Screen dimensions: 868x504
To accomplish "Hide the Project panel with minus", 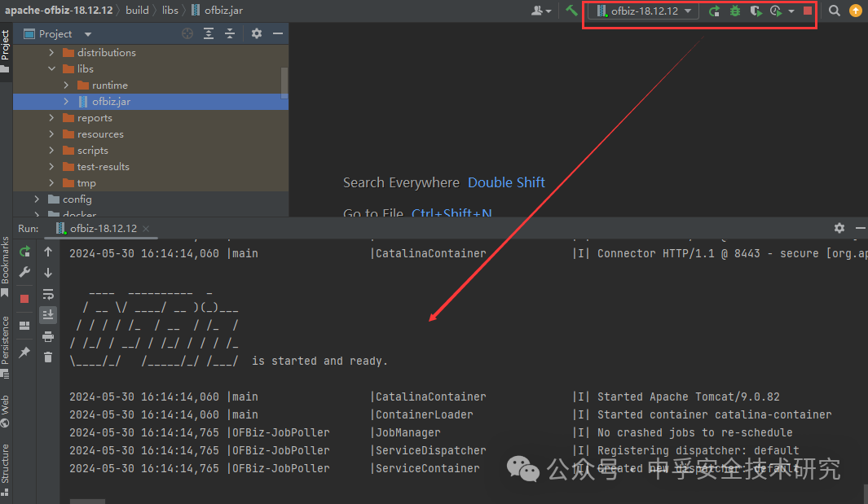I will [x=278, y=33].
